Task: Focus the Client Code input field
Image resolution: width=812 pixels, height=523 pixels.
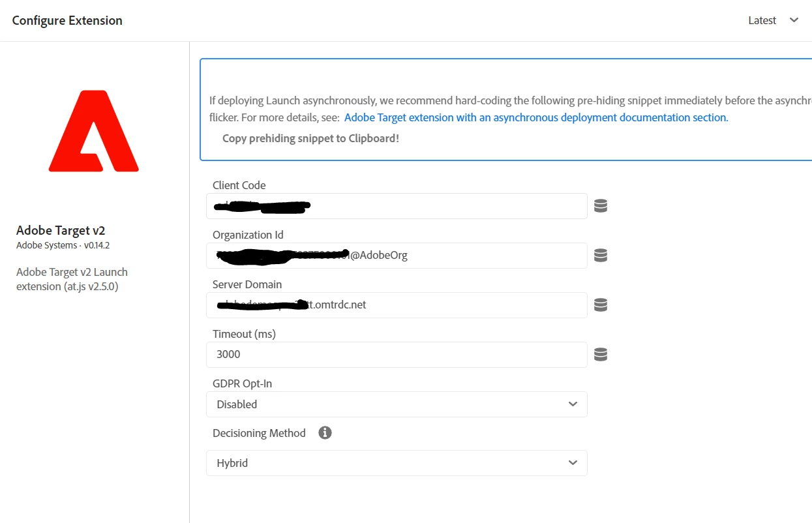Action: click(x=397, y=206)
